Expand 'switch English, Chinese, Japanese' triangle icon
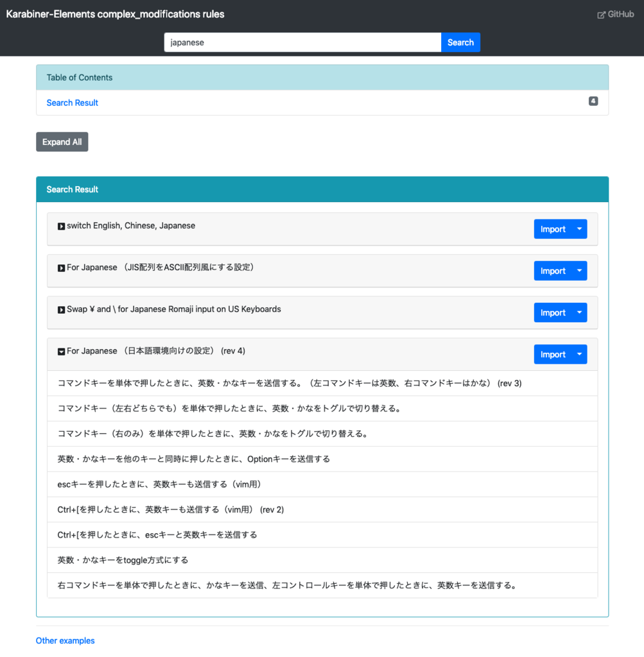 pyautogui.click(x=61, y=226)
